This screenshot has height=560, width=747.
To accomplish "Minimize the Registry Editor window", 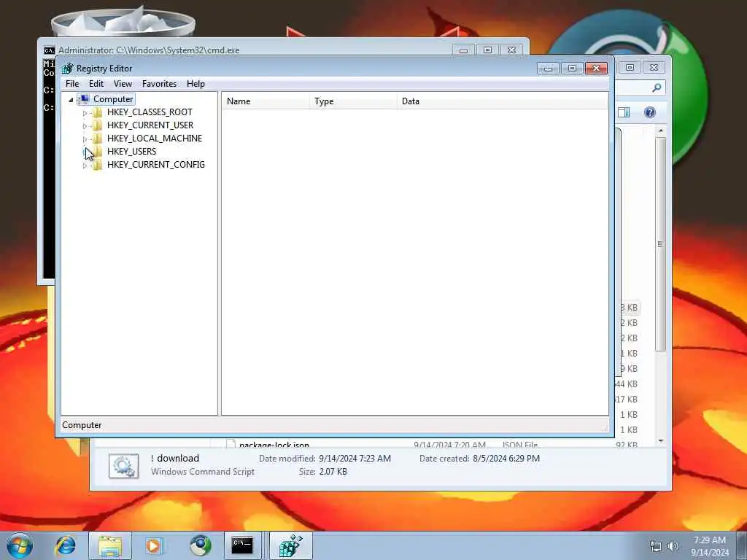I will point(548,68).
